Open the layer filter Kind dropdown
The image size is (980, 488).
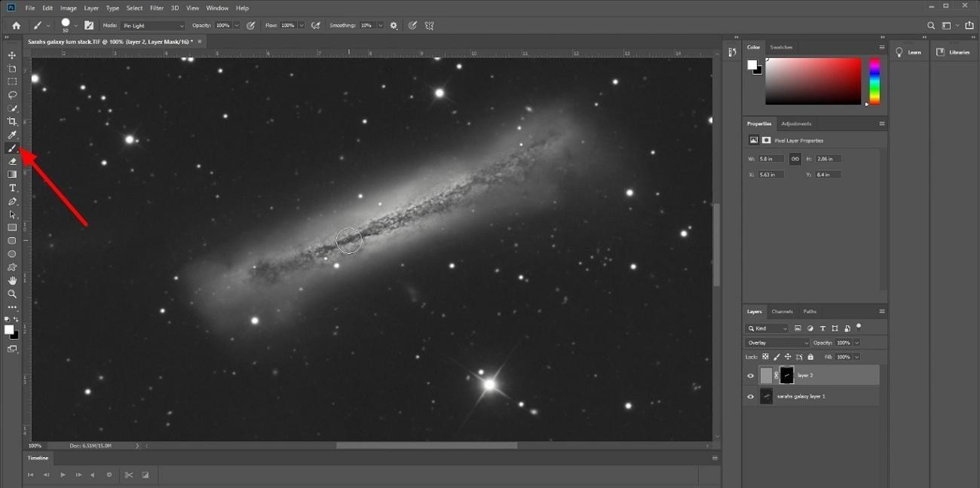tap(767, 328)
